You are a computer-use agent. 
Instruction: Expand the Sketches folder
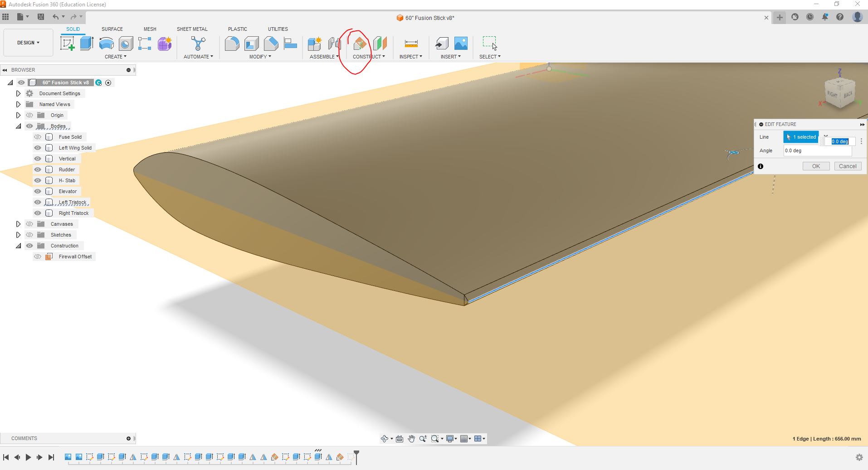[x=18, y=235]
